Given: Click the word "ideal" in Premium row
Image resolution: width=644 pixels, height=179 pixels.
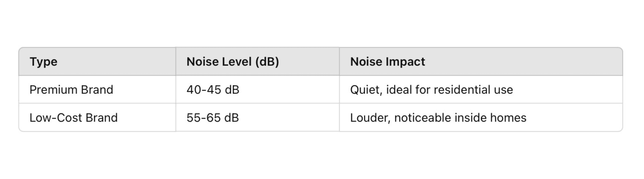Looking at the screenshot, I should tap(399, 90).
